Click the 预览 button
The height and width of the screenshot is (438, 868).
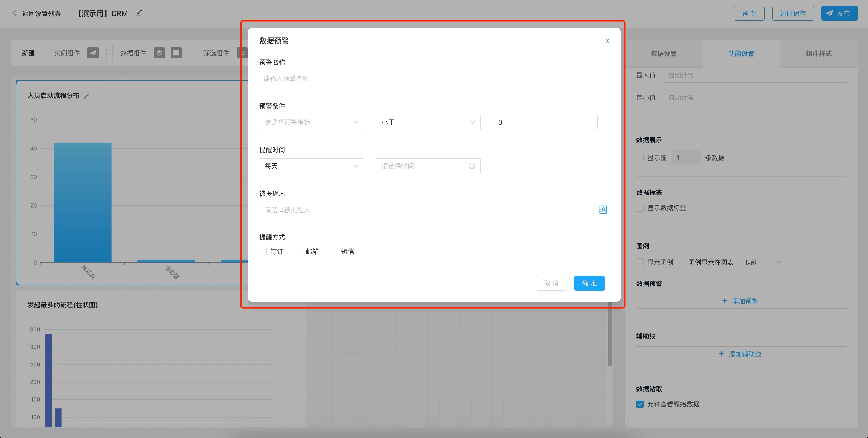[749, 13]
